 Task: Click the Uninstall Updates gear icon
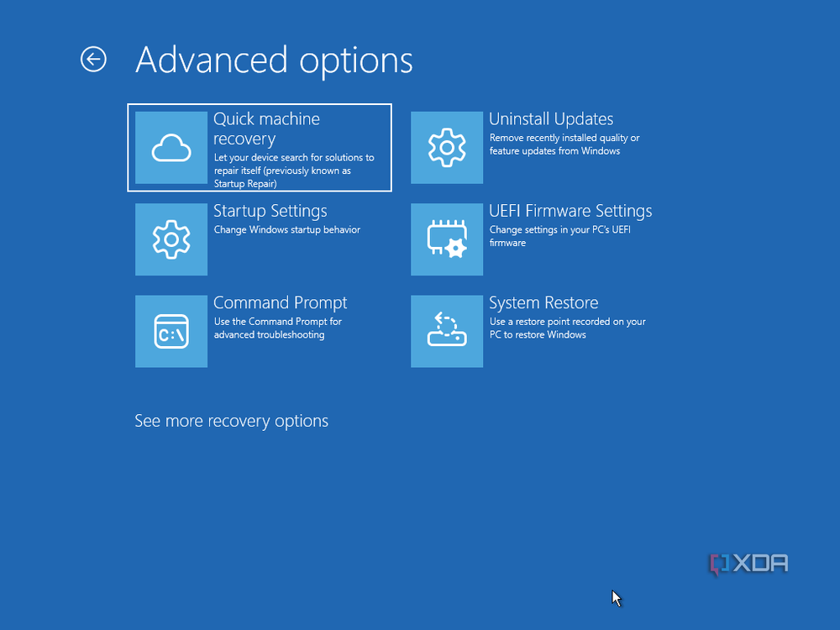447,148
